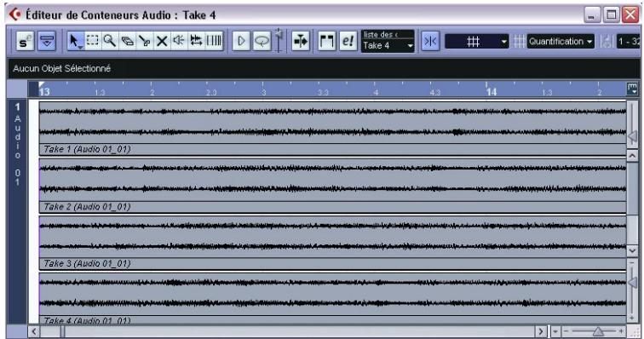Adjust the horizontal zoom slider
The width and height of the screenshot is (644, 339).
click(598, 331)
